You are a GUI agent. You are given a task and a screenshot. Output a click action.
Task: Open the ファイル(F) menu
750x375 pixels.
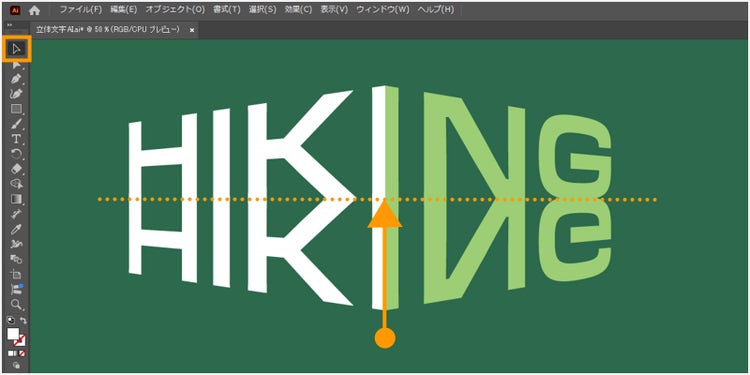pyautogui.click(x=81, y=10)
